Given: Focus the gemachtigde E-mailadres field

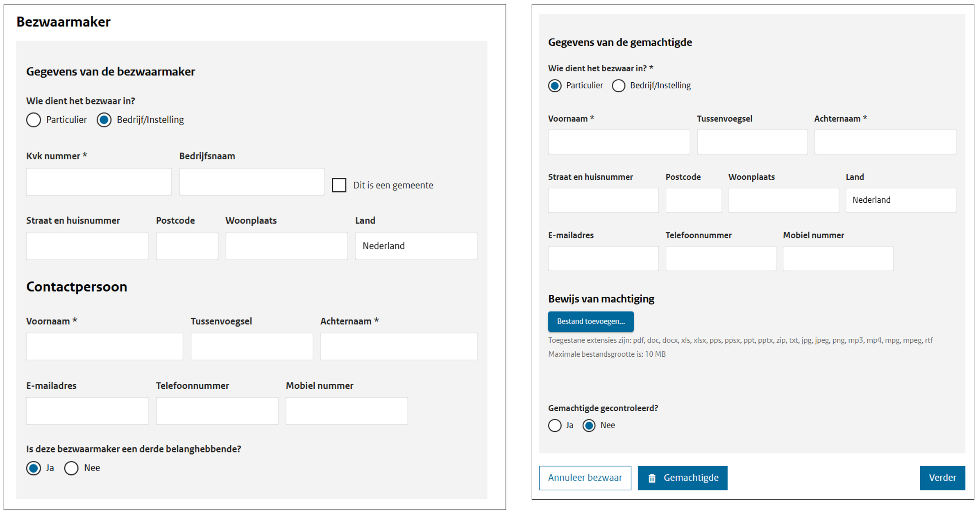Looking at the screenshot, I should 603,258.
